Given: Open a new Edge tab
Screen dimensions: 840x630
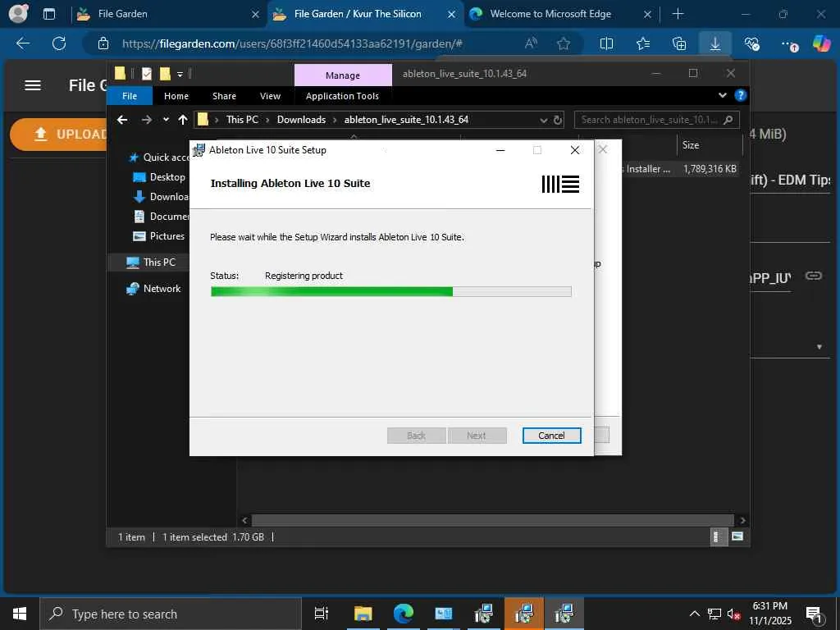Looking at the screenshot, I should (x=678, y=14).
